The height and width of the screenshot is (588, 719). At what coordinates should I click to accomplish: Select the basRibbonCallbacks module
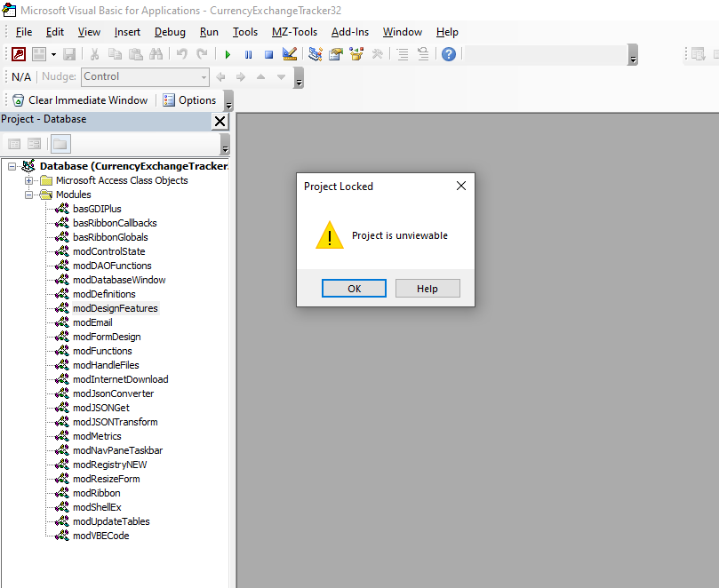pos(115,223)
